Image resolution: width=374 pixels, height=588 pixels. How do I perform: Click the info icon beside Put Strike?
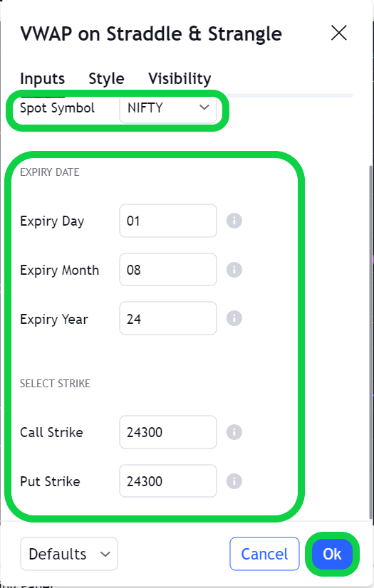tap(234, 481)
